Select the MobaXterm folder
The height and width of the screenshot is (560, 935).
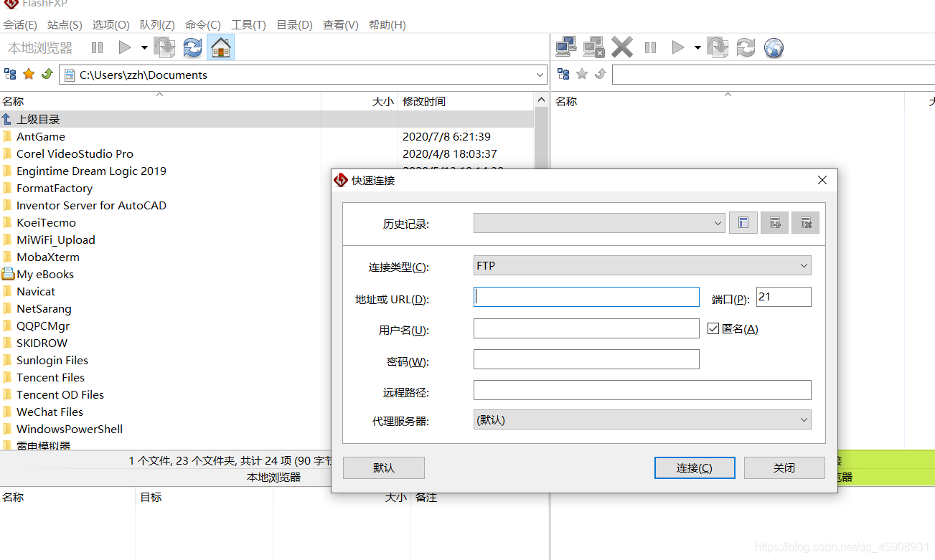pos(48,257)
